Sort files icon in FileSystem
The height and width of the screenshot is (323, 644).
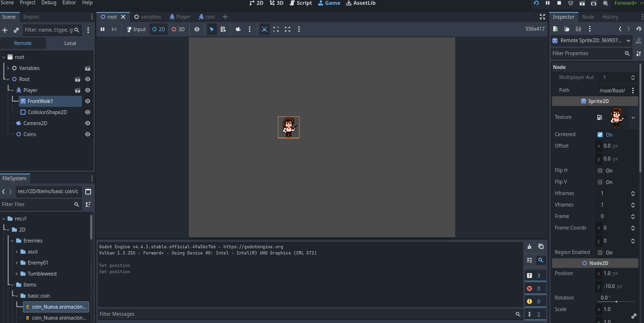coord(88,204)
